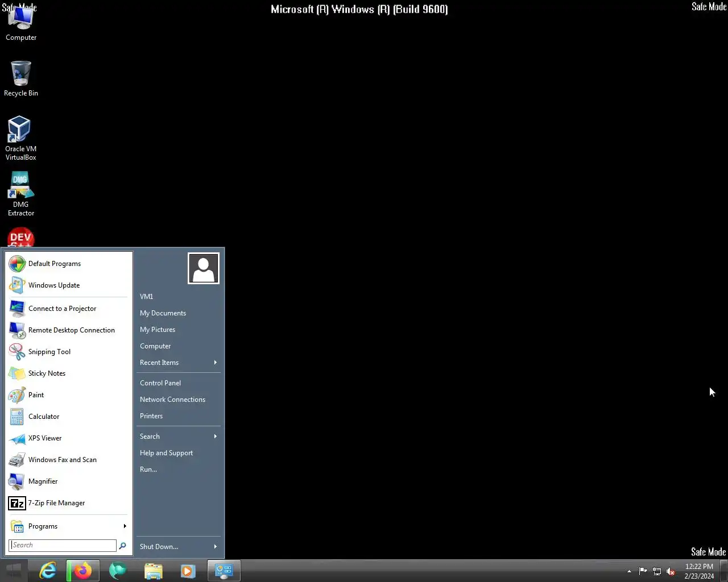The image size is (728, 582).
Task: Click the taskbar clock
Action: tap(699, 571)
